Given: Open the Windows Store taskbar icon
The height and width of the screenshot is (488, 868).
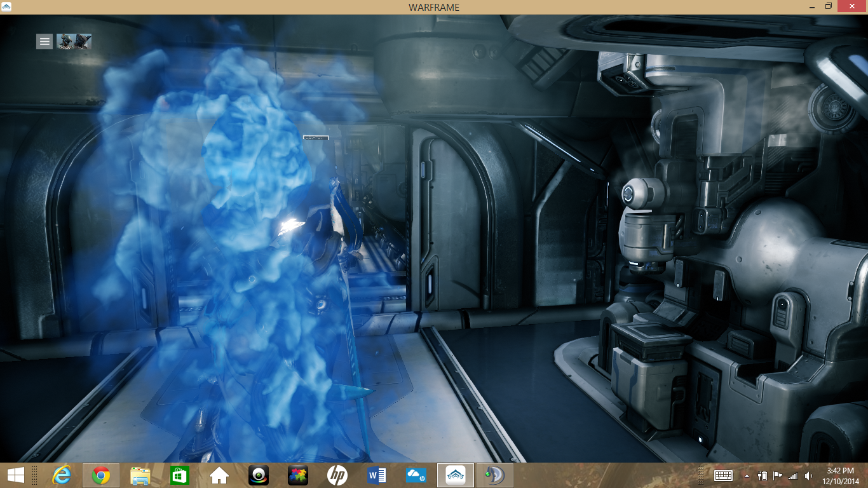Looking at the screenshot, I should point(180,475).
